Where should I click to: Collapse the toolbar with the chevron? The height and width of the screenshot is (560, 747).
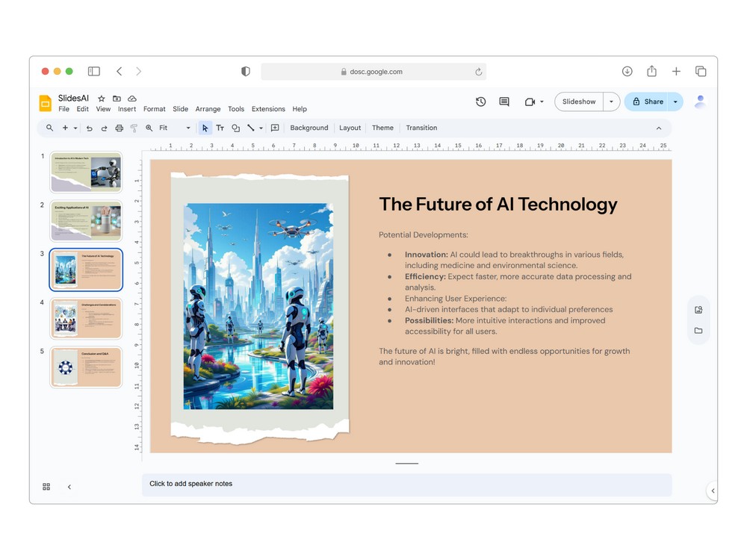pyautogui.click(x=659, y=128)
